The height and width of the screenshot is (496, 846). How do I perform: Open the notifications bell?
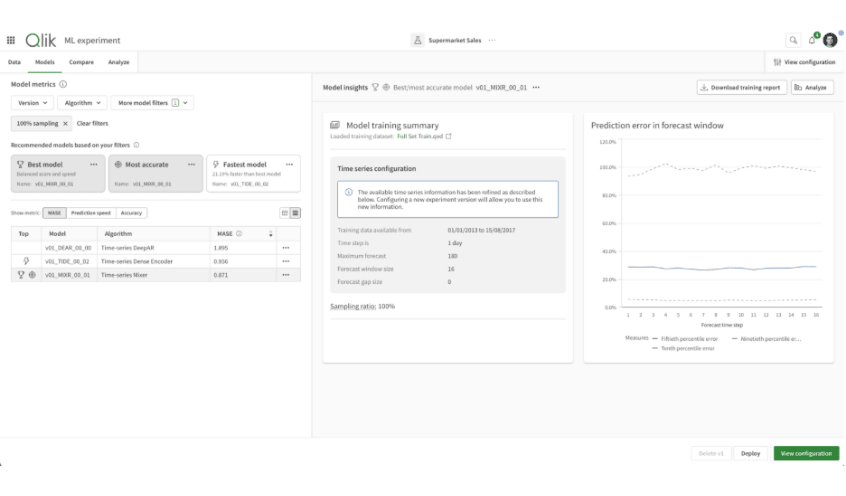[x=812, y=40]
